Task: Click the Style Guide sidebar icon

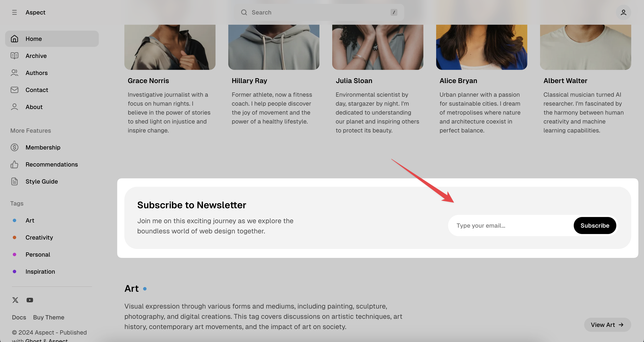Action: pyautogui.click(x=14, y=181)
